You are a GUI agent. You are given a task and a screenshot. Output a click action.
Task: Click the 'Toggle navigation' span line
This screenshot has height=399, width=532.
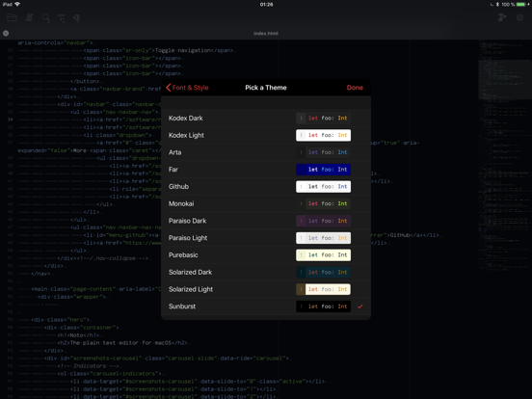pos(159,50)
